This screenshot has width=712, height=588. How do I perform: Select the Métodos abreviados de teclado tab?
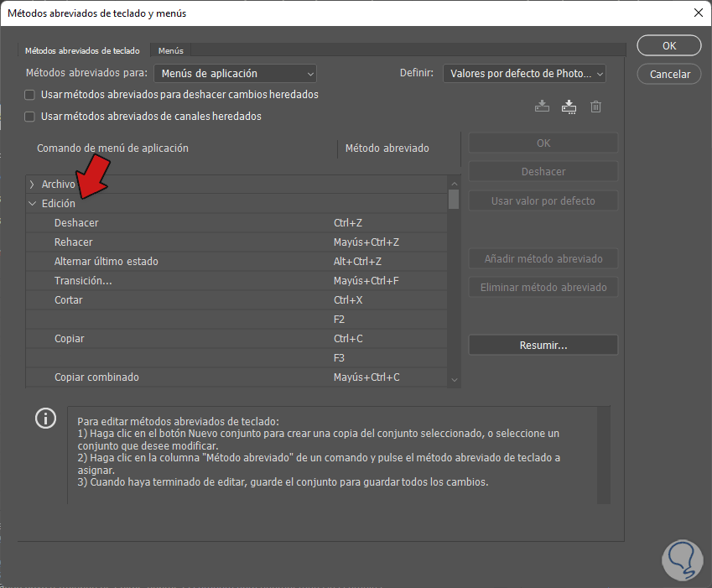tap(82, 51)
